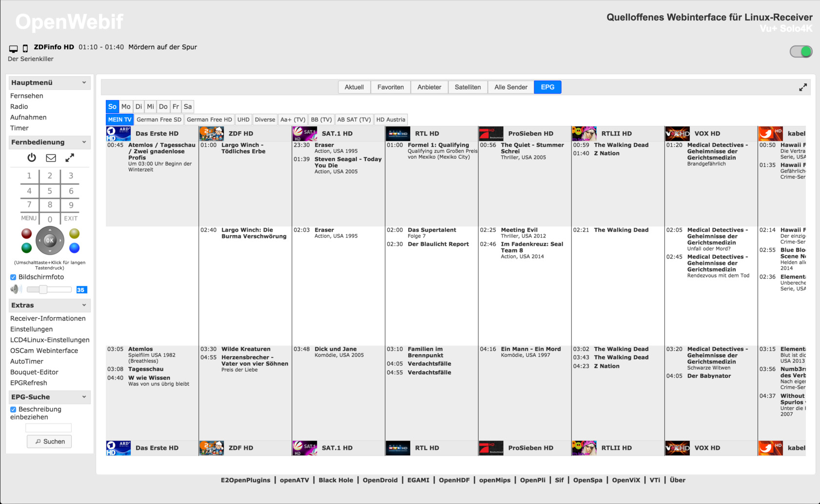
Task: Switch to the Favoriten tab
Action: coord(390,87)
